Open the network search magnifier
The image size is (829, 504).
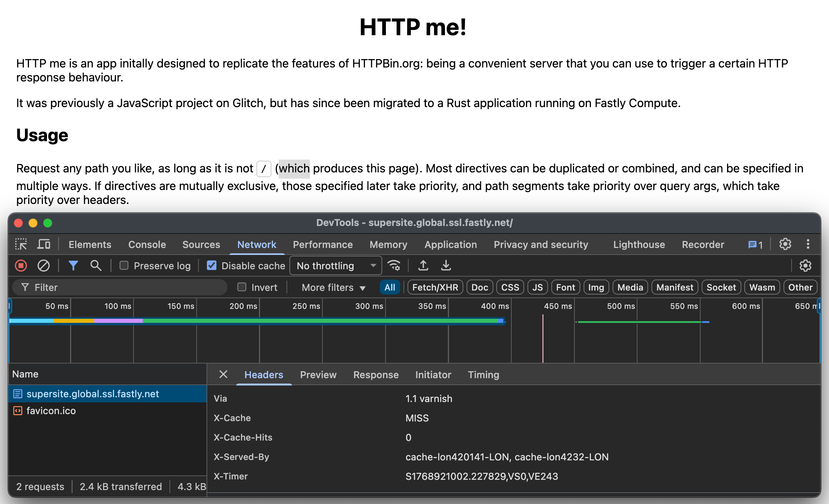click(96, 266)
